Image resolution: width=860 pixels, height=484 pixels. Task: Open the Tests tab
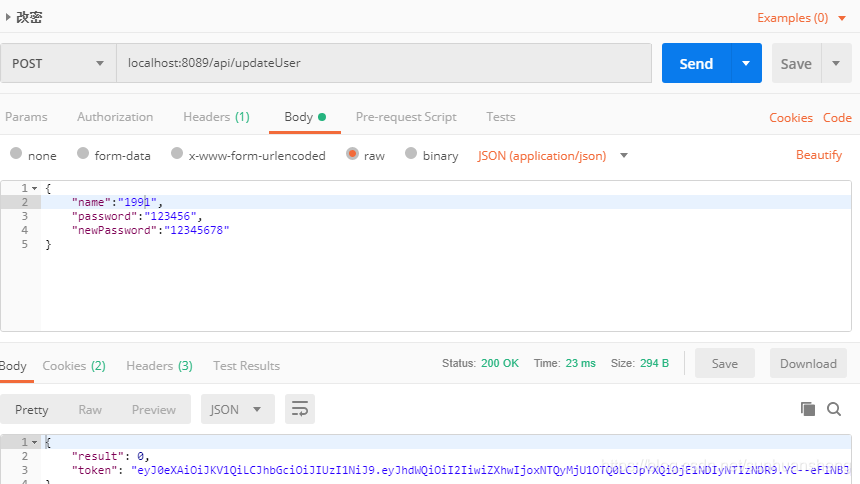coord(501,117)
